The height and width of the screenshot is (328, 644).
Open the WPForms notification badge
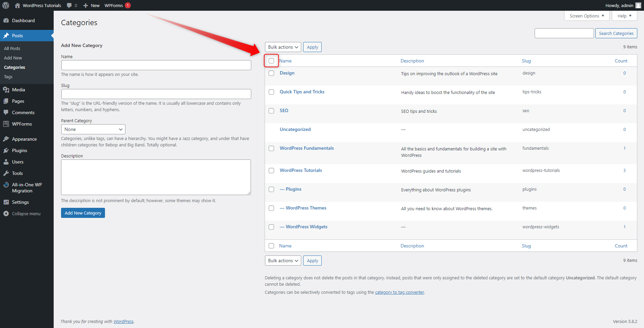128,5
